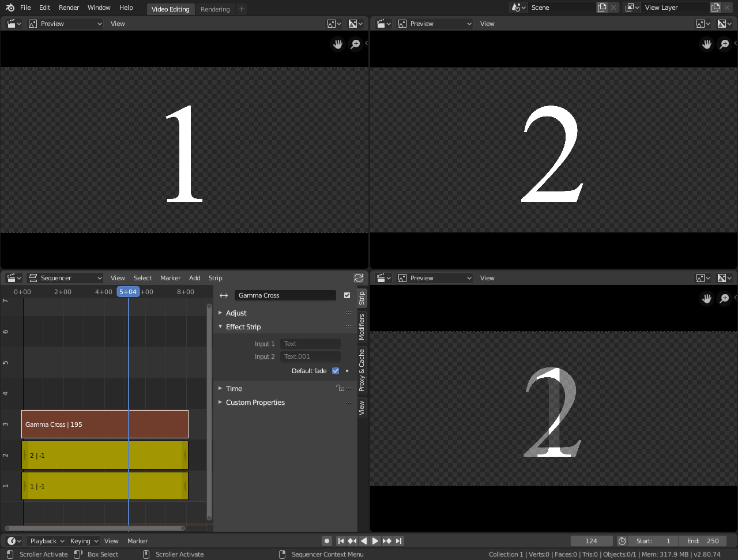Uncheck the Default fade checkbox
The width and height of the screenshot is (738, 560).
point(335,371)
